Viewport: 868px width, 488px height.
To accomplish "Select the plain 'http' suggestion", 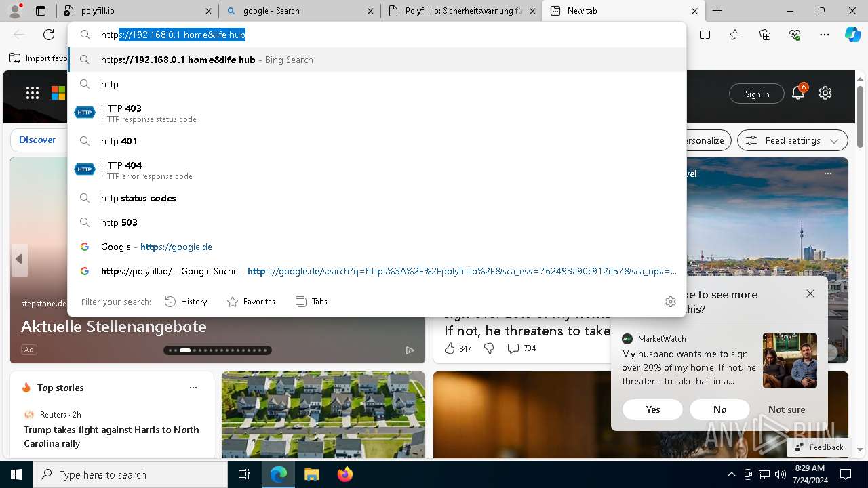I will tap(377, 84).
